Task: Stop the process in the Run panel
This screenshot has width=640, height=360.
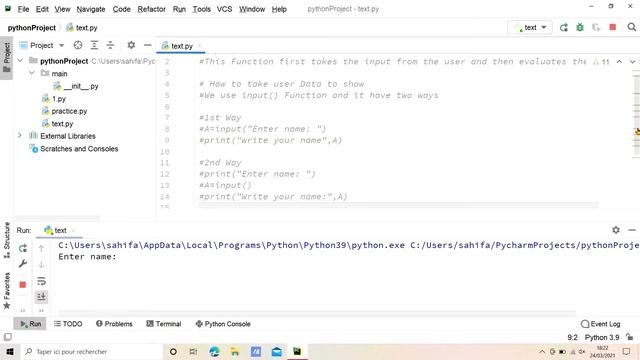Action: (x=23, y=284)
